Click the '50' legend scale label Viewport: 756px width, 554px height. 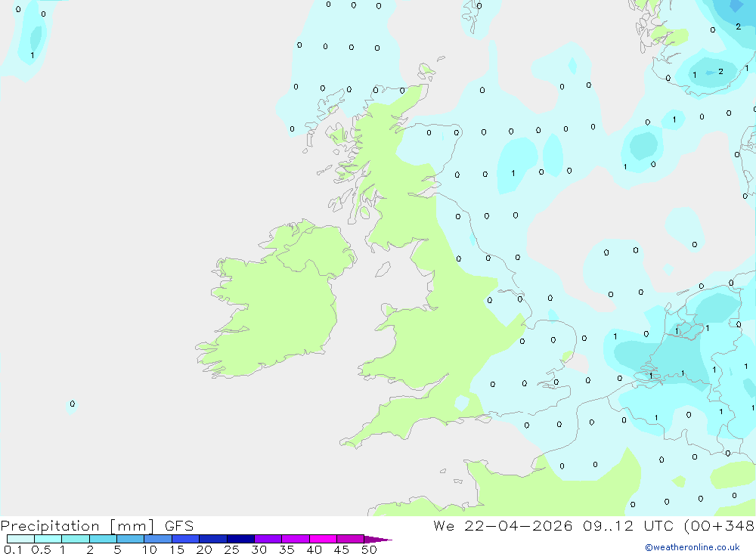pos(369,549)
